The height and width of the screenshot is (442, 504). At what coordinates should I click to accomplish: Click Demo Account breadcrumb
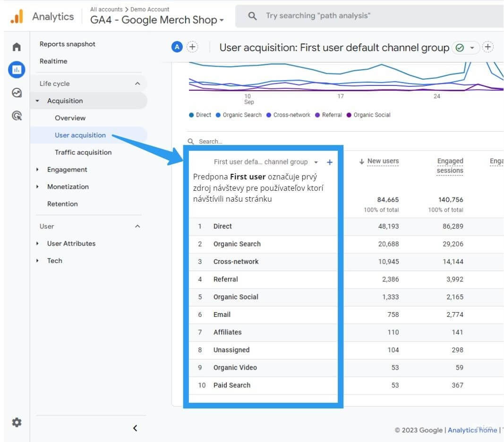click(x=150, y=9)
